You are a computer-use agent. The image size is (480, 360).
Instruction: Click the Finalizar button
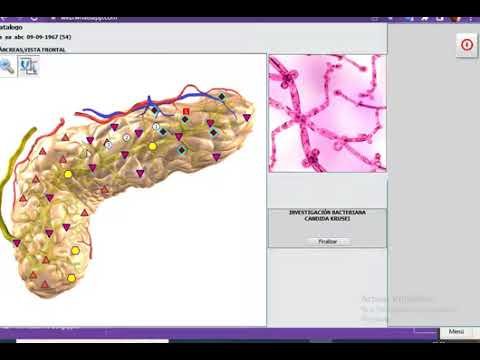click(x=328, y=241)
